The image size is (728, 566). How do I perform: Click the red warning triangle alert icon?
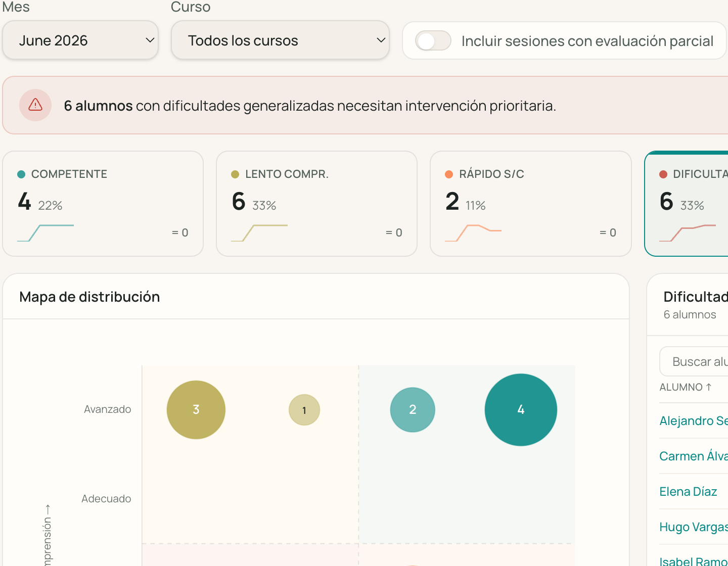(35, 105)
